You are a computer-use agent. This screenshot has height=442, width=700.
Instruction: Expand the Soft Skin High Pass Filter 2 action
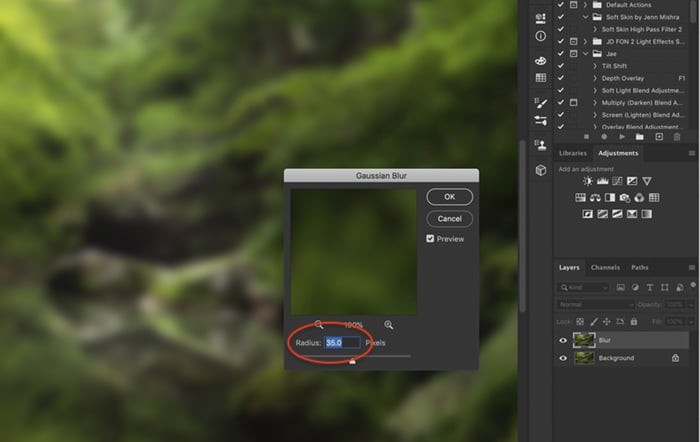pos(595,29)
